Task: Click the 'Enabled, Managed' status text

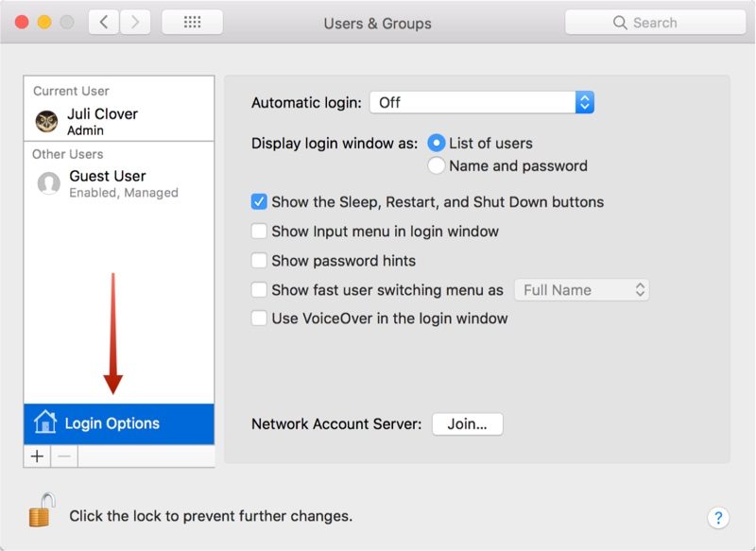Action: point(124,193)
